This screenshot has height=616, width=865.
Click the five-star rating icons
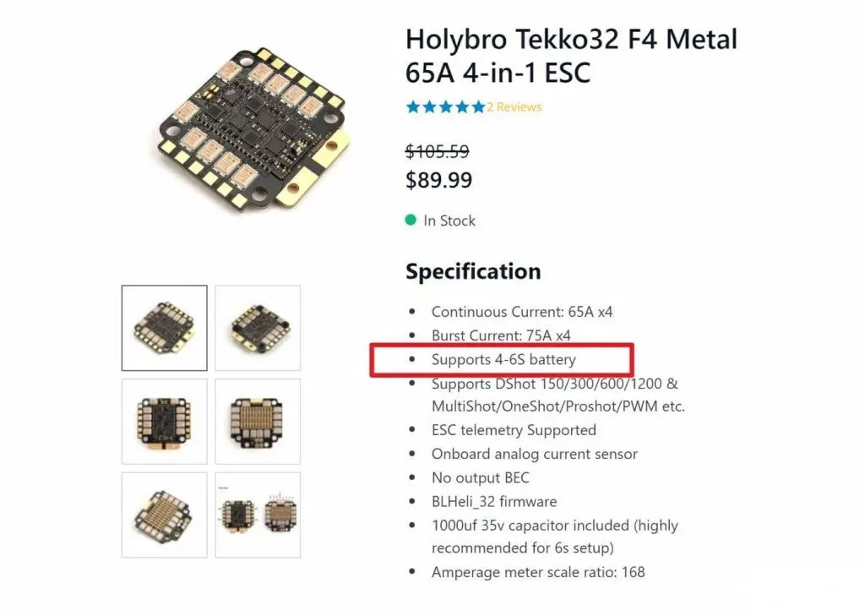click(446, 107)
